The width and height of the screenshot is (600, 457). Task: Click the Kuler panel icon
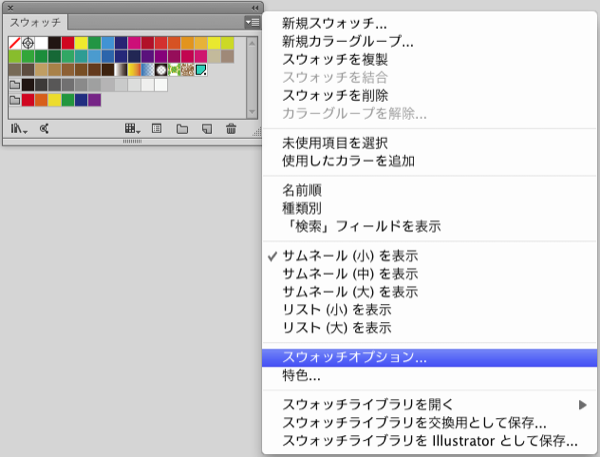44,128
